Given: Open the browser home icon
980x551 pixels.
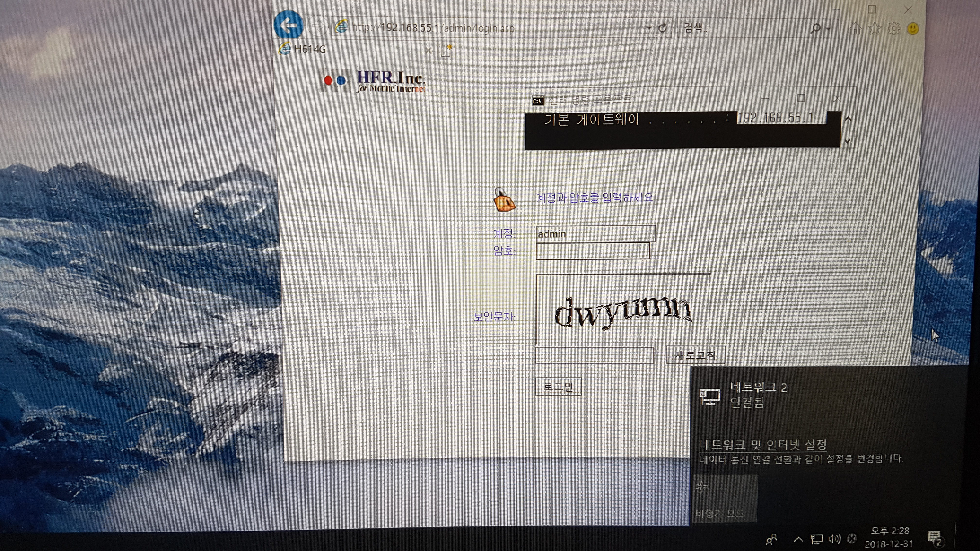Looking at the screenshot, I should 855,28.
